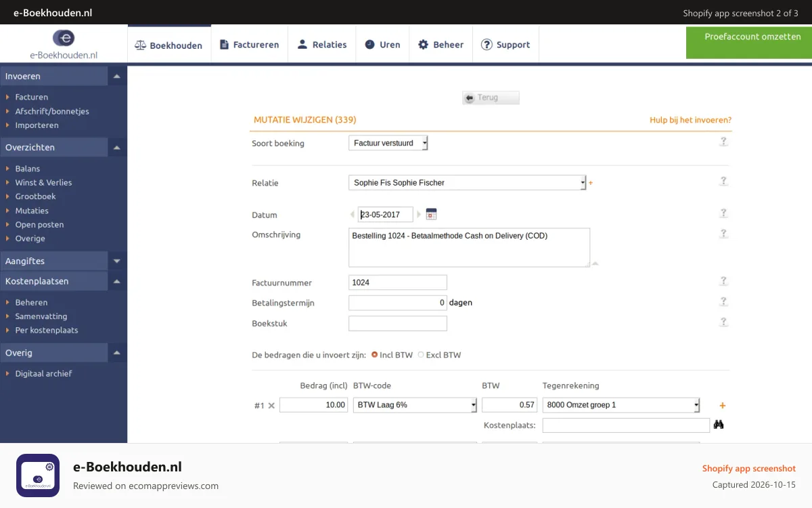The width and height of the screenshot is (812, 508).
Task: Click the Datum input field
Action: pyautogui.click(x=385, y=215)
